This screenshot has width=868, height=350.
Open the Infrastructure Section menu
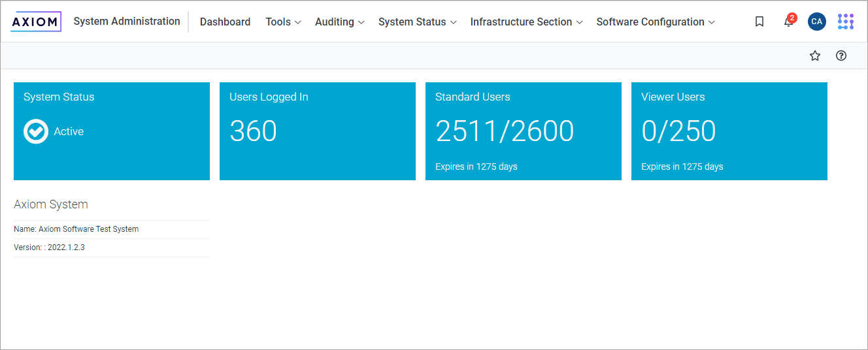coord(526,22)
